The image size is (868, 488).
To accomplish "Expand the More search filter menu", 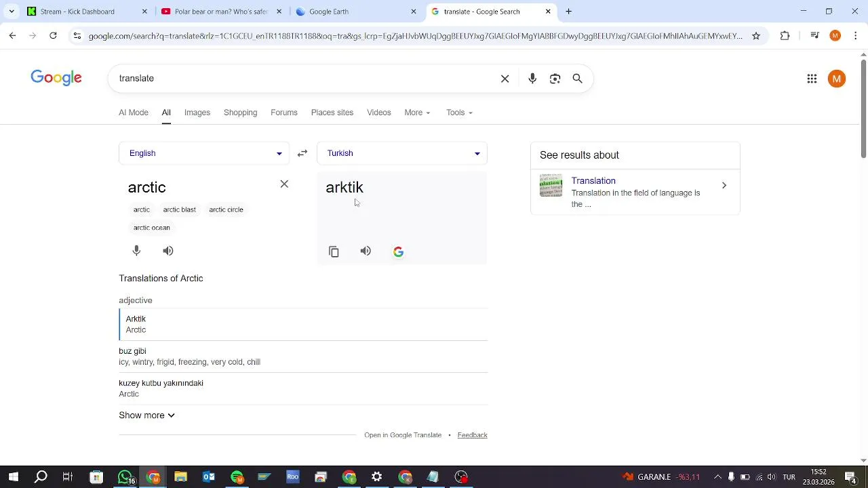I will pos(417,113).
